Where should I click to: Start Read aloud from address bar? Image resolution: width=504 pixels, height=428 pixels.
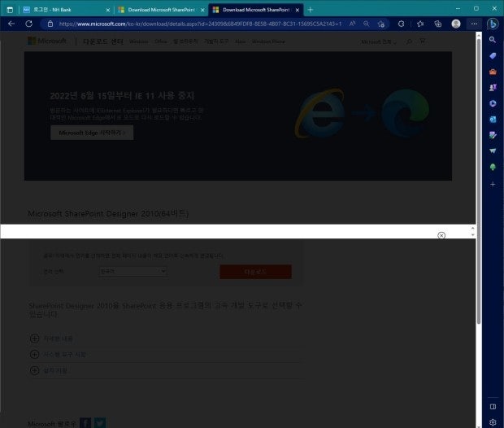[353, 24]
